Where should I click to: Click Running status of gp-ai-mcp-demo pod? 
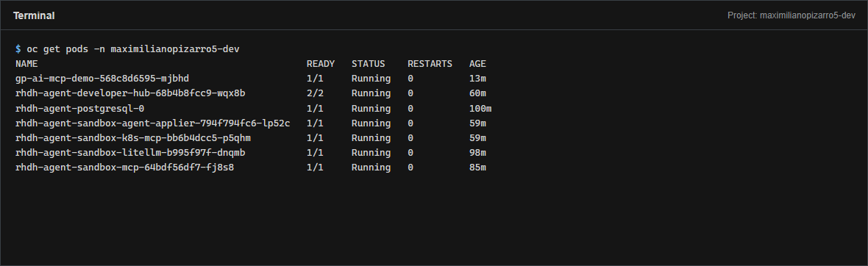(x=371, y=79)
